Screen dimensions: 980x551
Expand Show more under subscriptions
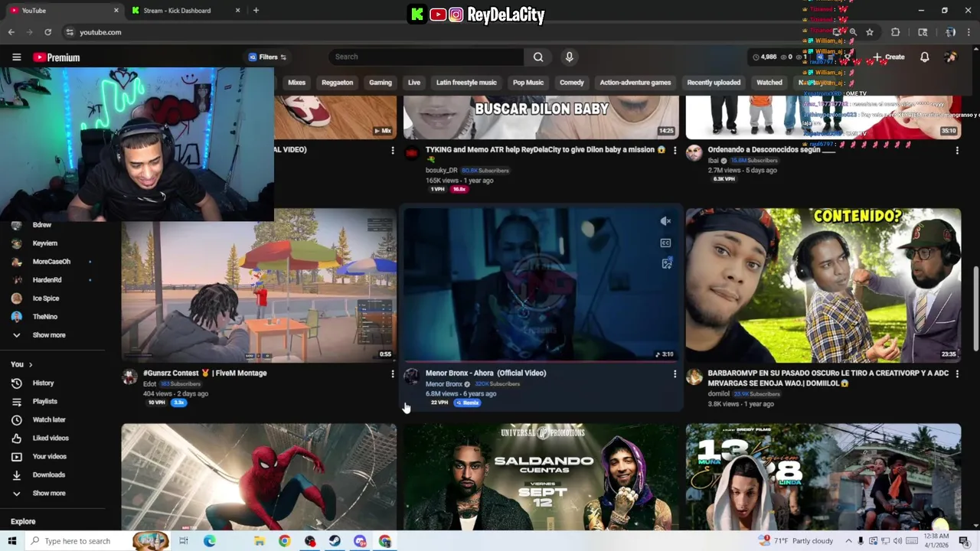[48, 334]
